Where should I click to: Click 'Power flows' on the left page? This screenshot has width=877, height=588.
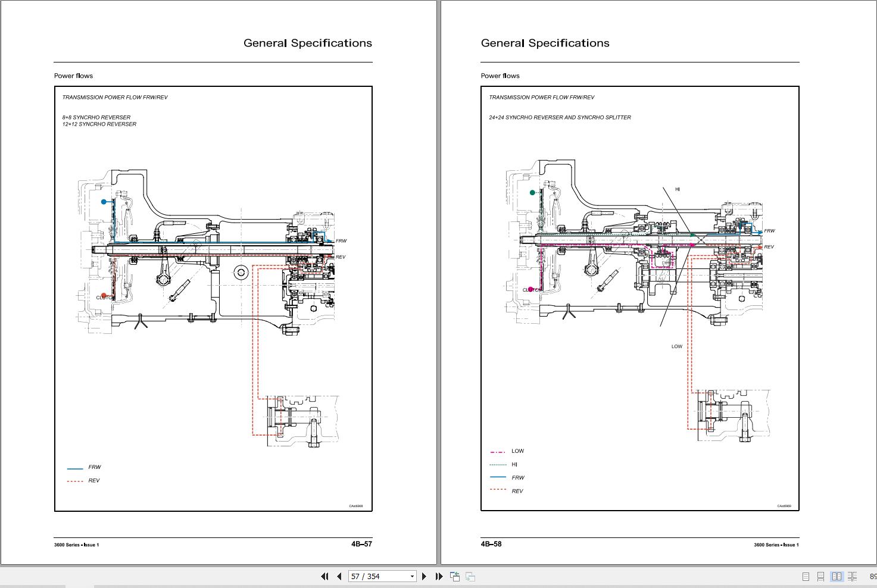(x=73, y=76)
